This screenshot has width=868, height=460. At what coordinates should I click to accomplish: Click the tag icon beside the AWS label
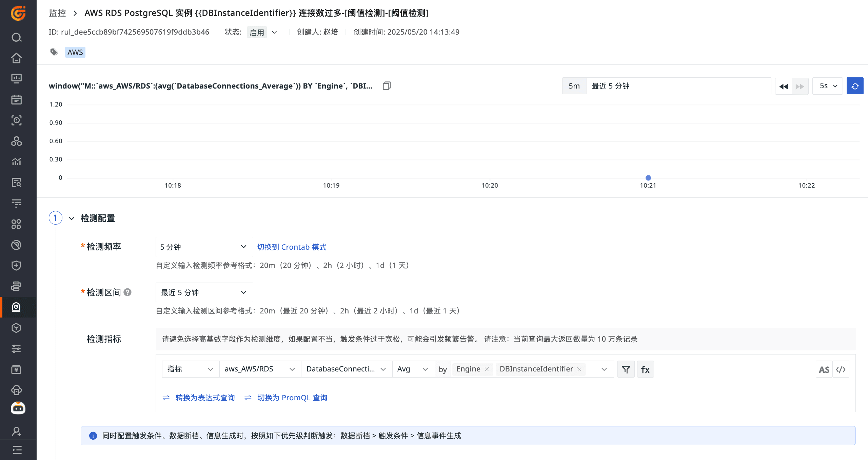54,52
